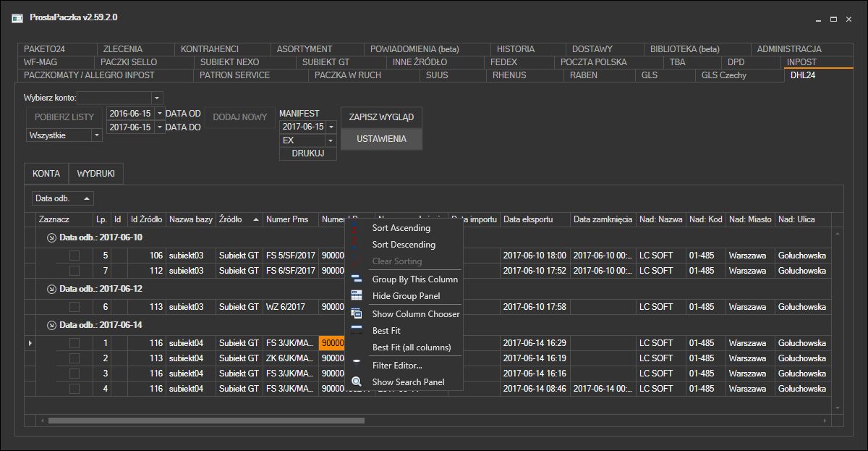The height and width of the screenshot is (451, 868).
Task: Open the EX manifest type dropdown
Action: (331, 140)
